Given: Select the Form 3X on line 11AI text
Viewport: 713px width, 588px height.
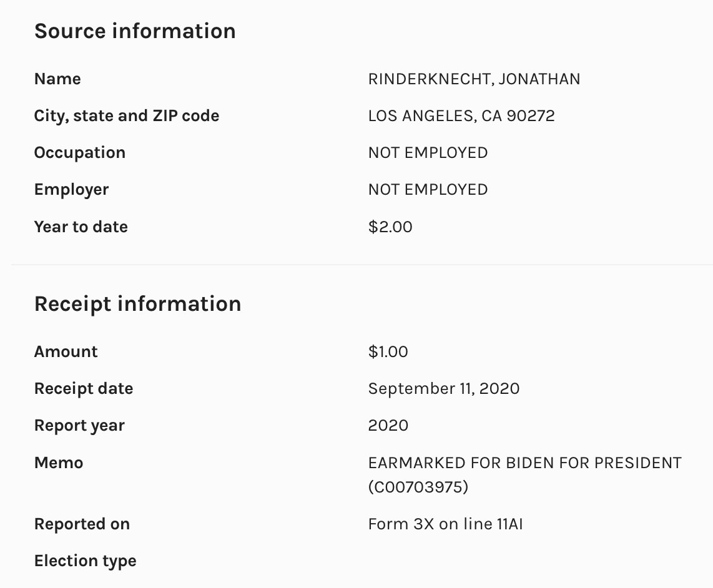Looking at the screenshot, I should (445, 524).
